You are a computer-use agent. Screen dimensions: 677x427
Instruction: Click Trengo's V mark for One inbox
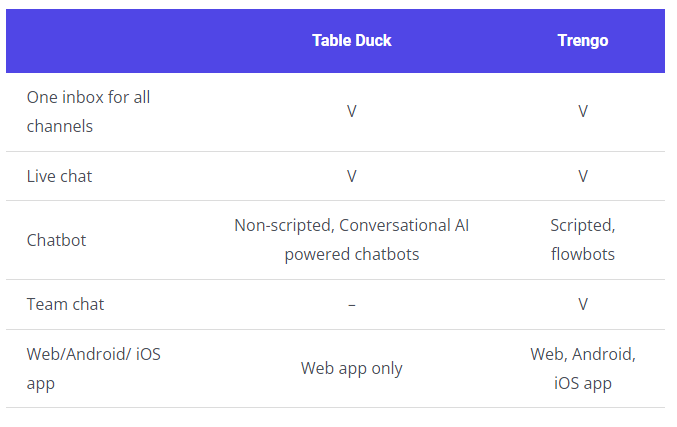(582, 112)
